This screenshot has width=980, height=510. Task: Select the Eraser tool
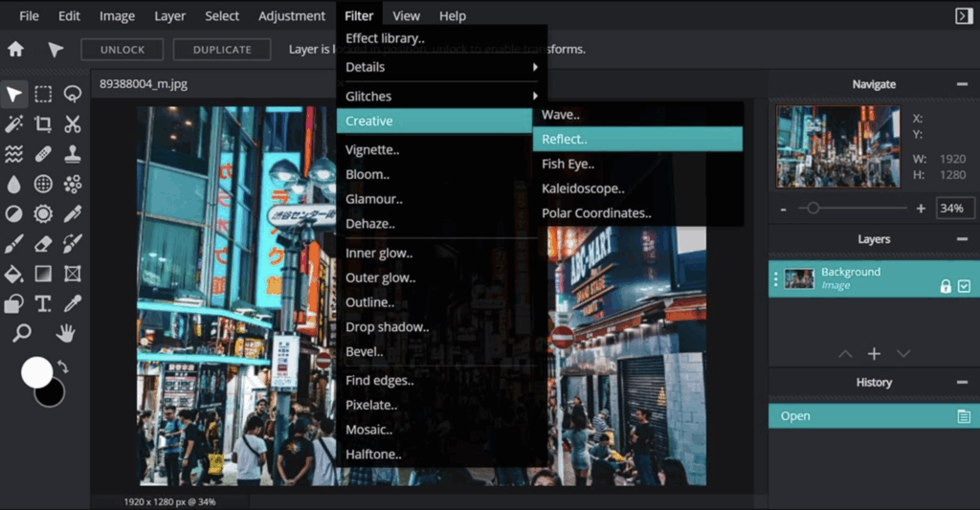43,244
